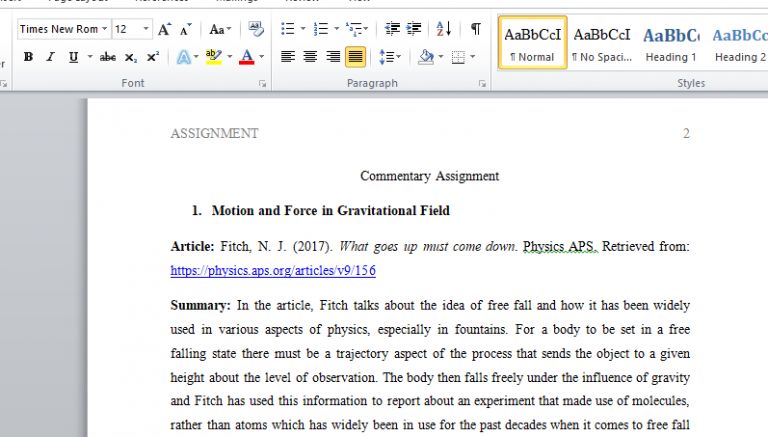Click the Clear Formatting icon
The width and height of the screenshot is (768, 437).
point(255,30)
